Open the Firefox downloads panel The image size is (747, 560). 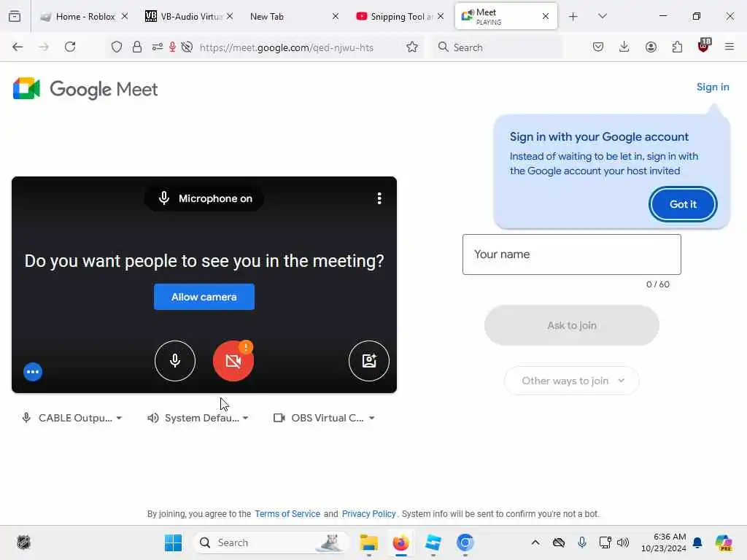click(624, 47)
